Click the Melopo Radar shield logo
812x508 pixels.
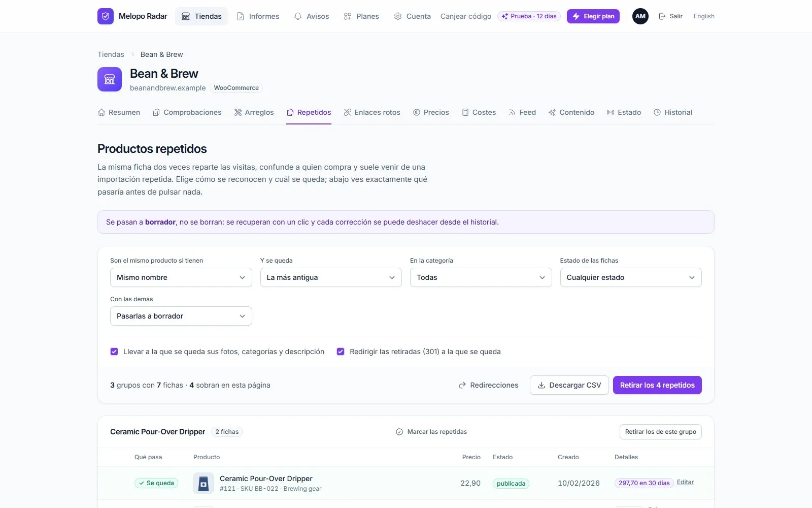(x=106, y=16)
